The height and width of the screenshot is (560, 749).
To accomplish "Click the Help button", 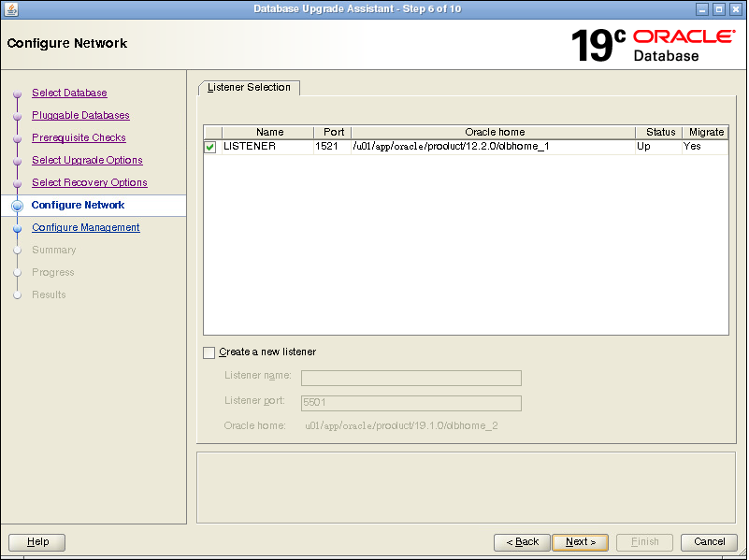I will pos(37,542).
